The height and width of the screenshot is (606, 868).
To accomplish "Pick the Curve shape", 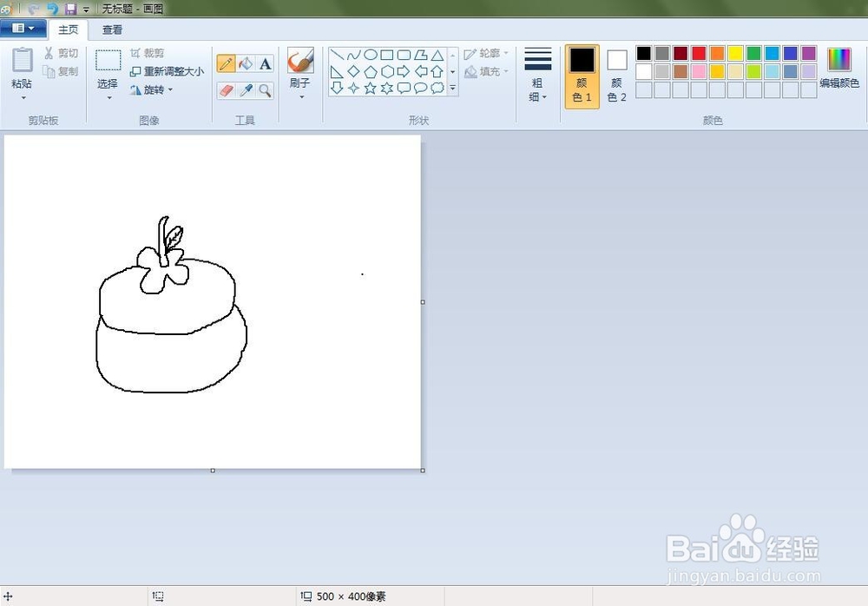I will click(x=354, y=55).
